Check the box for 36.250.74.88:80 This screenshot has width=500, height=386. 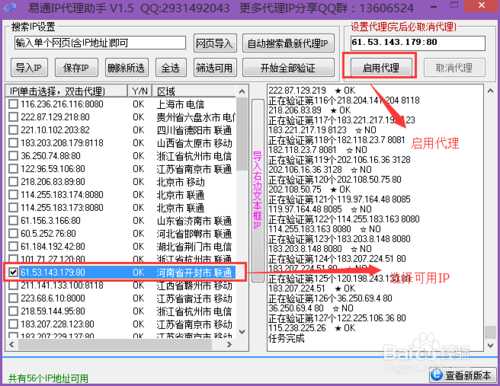tap(13, 156)
